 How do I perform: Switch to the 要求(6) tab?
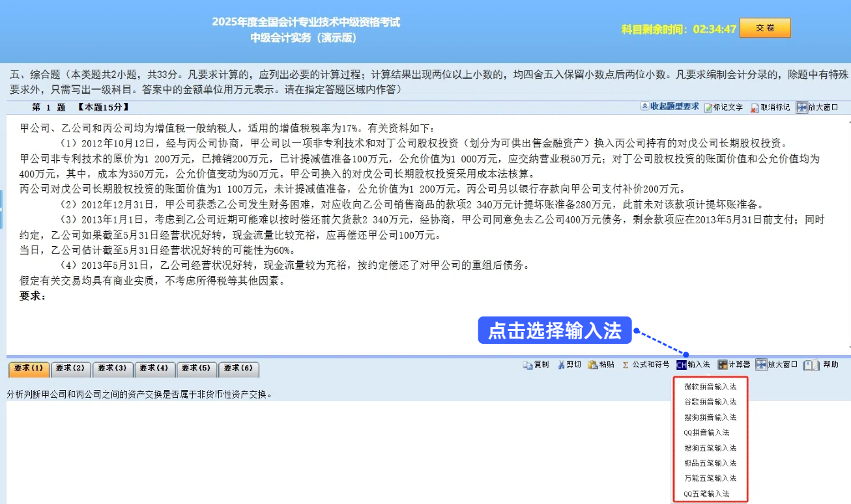tap(239, 369)
